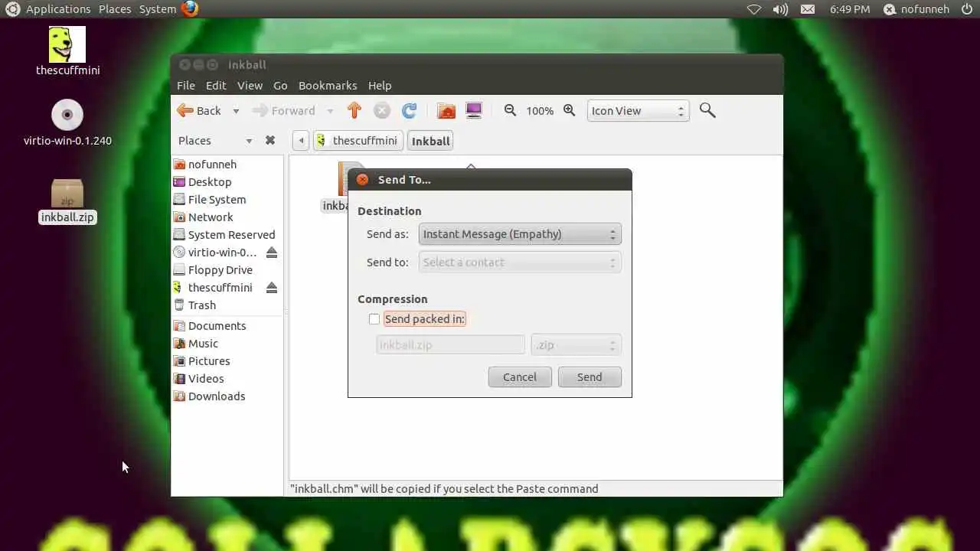Open the View menu

click(250, 86)
